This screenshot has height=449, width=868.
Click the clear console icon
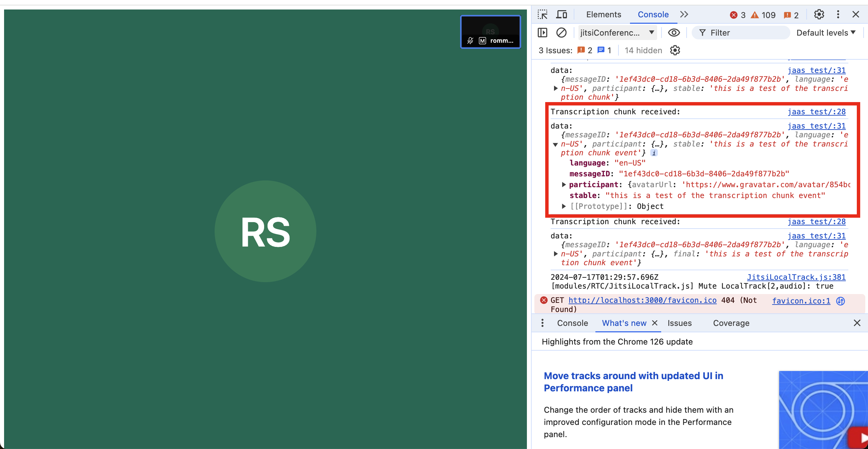pos(561,33)
